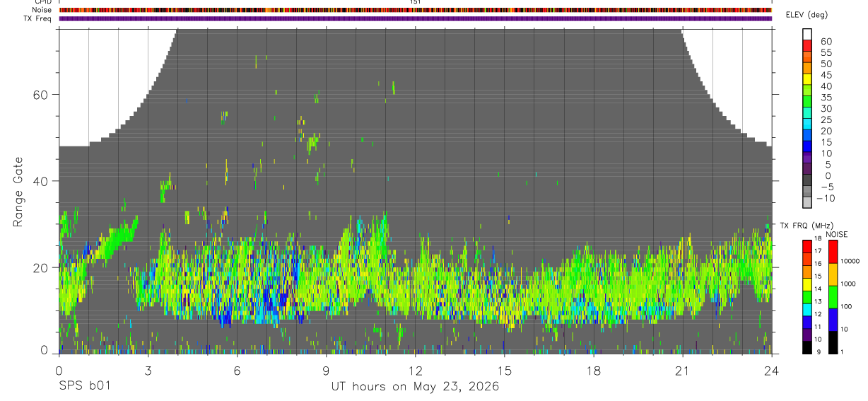Click the -10 label on the ELEV colorbar
The height and width of the screenshot is (401, 868).
click(x=826, y=197)
